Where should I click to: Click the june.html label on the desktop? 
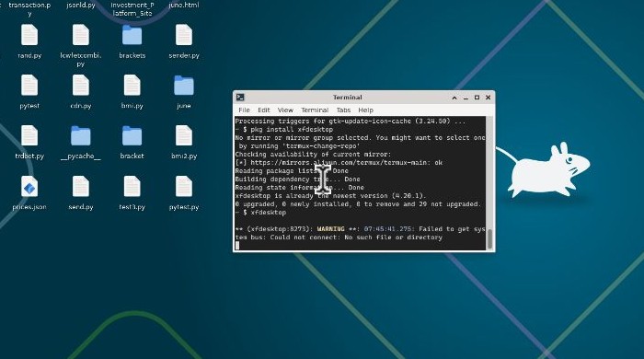(x=184, y=6)
